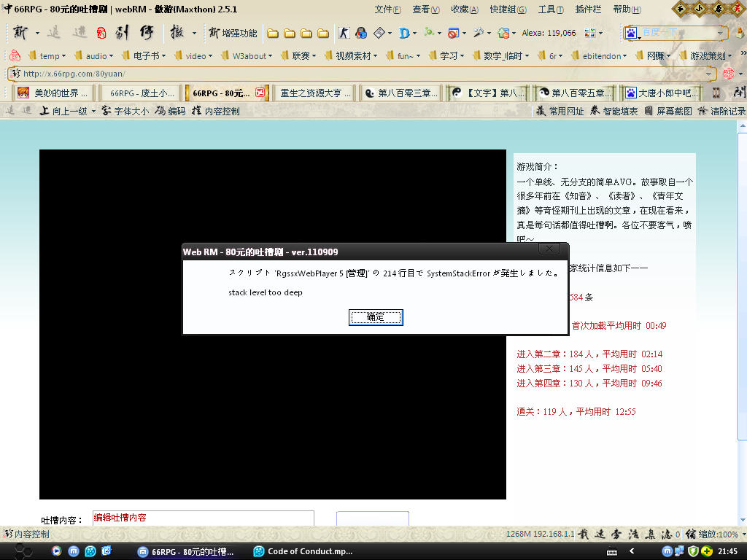The width and height of the screenshot is (747, 560).
Task: Expand the W3about bookmarks folder
Action: point(247,55)
